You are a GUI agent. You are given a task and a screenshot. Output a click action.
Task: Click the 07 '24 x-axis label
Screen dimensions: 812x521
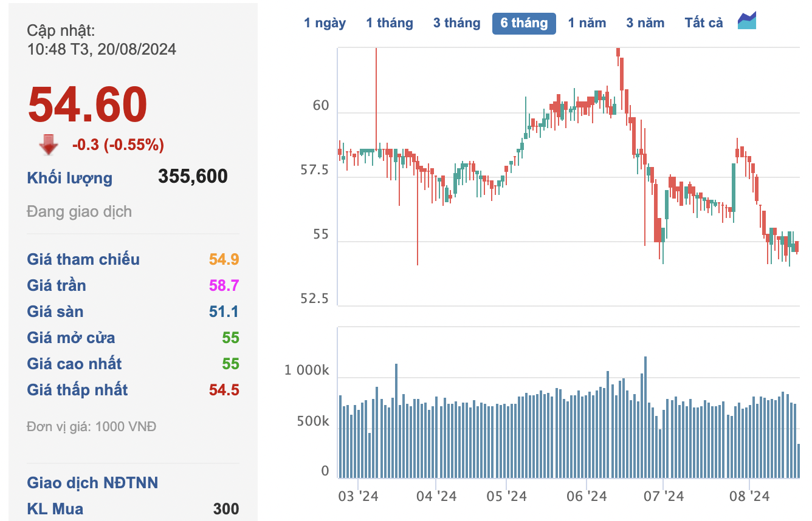point(664,496)
